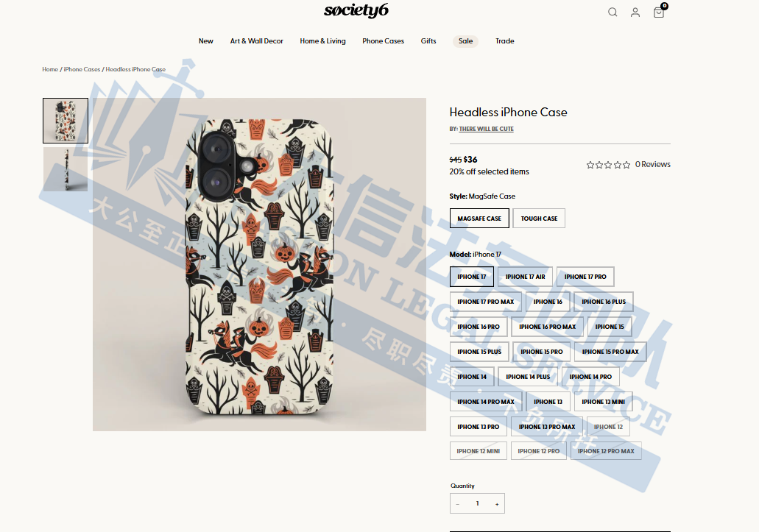Image resolution: width=759 pixels, height=532 pixels.
Task: Go to the society6 logo homepage
Action: pos(356,10)
